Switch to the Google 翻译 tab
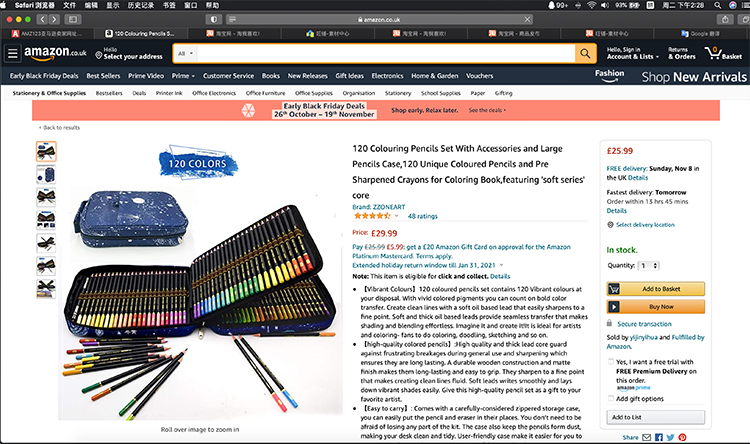This screenshot has height=444, width=750. point(700,33)
